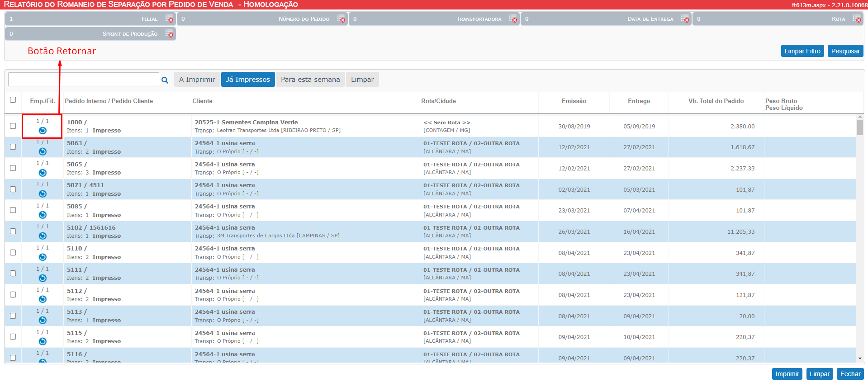868x382 pixels.
Task: Click the Pedido Interno / Pedido Cliente header
Action: click(x=109, y=101)
